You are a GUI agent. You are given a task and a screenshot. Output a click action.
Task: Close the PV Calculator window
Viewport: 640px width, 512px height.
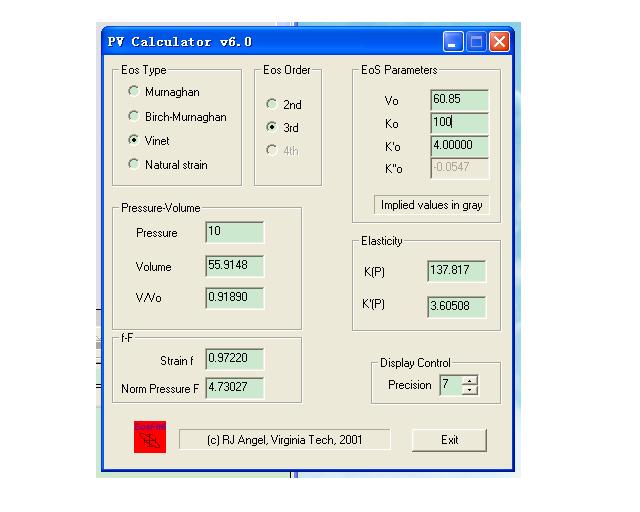click(x=499, y=42)
